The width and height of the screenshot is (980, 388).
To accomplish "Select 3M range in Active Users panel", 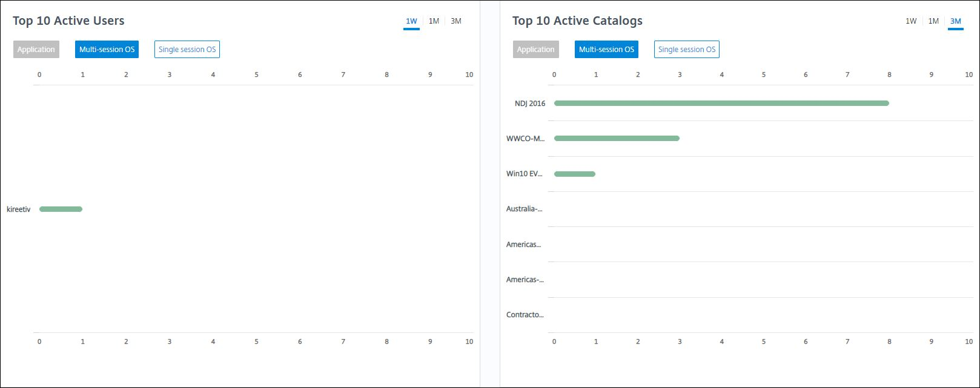I will pyautogui.click(x=456, y=21).
